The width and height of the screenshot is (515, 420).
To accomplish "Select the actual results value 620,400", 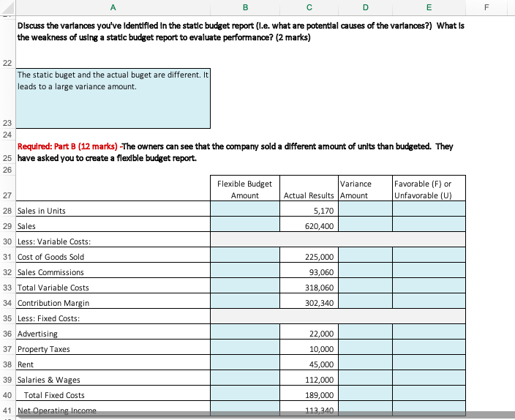I will click(309, 224).
